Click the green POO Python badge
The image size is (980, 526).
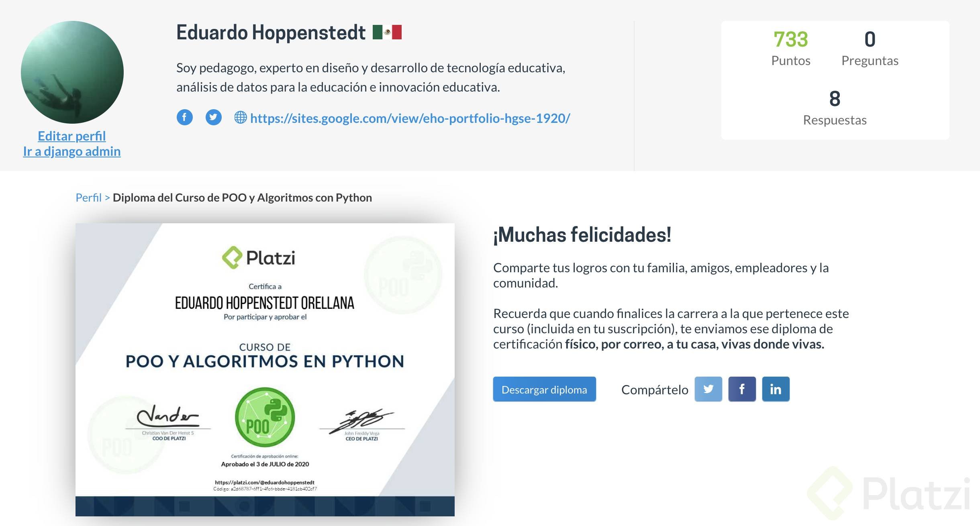(x=265, y=418)
